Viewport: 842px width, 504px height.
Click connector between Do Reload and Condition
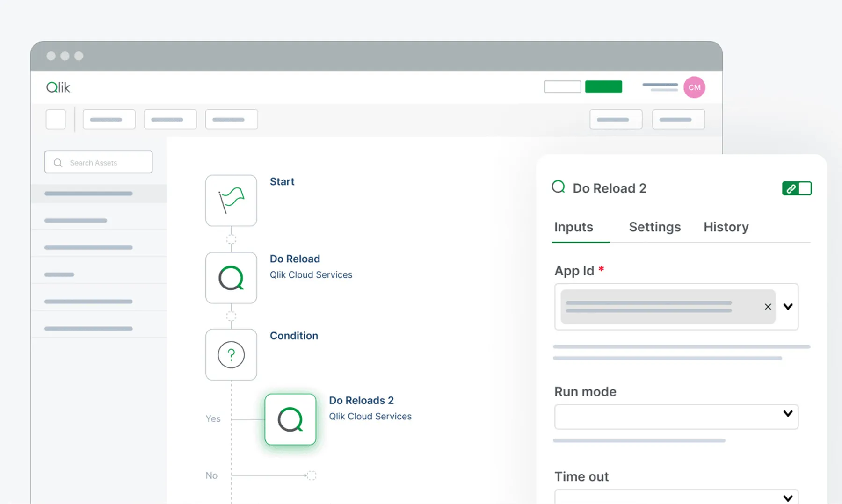click(x=231, y=317)
